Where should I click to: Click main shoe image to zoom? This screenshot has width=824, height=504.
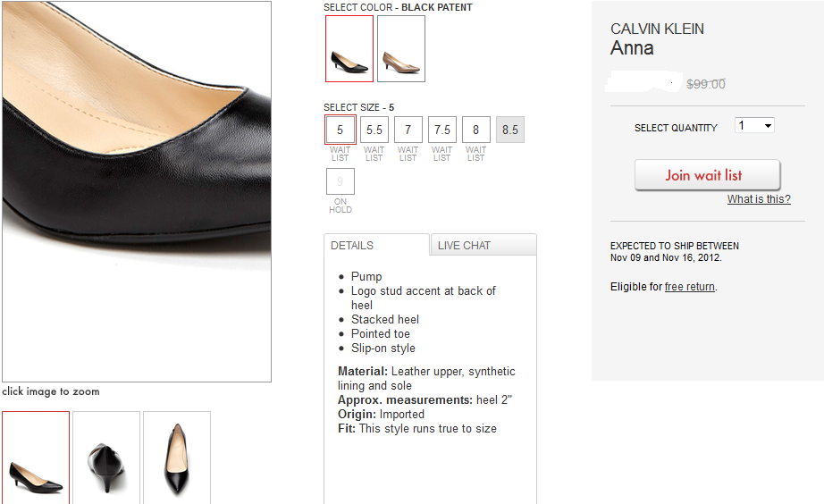[137, 192]
